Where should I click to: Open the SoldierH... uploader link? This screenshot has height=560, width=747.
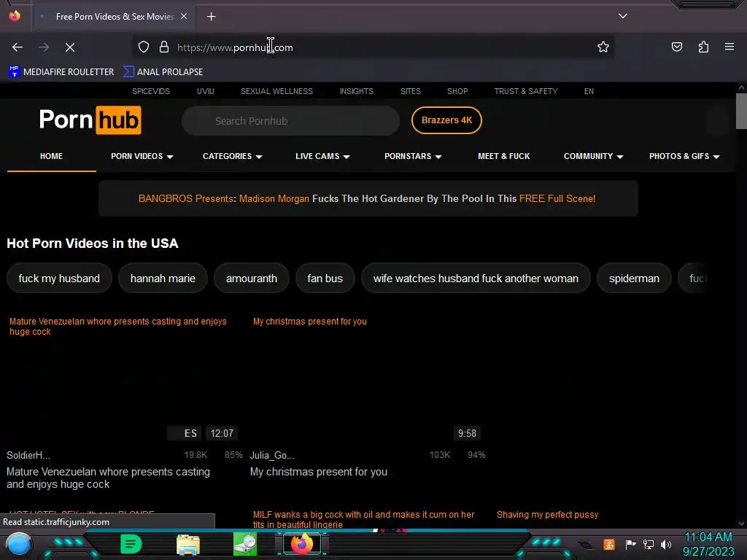[28, 455]
